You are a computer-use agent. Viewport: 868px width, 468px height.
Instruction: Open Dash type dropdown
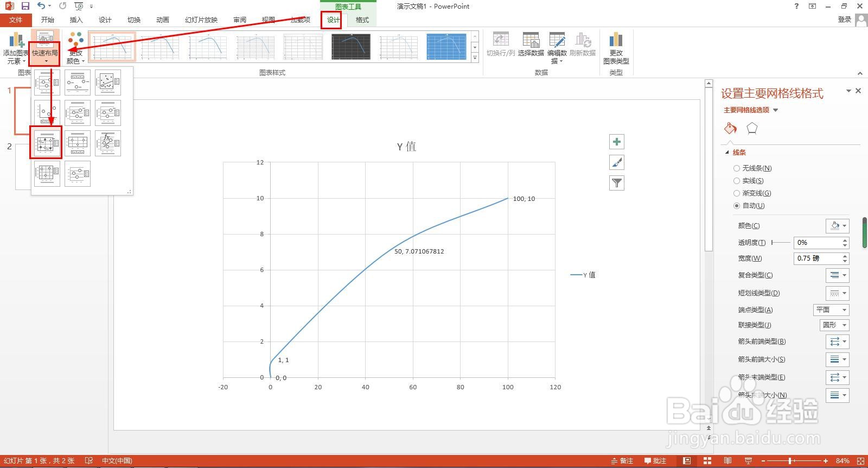point(837,293)
